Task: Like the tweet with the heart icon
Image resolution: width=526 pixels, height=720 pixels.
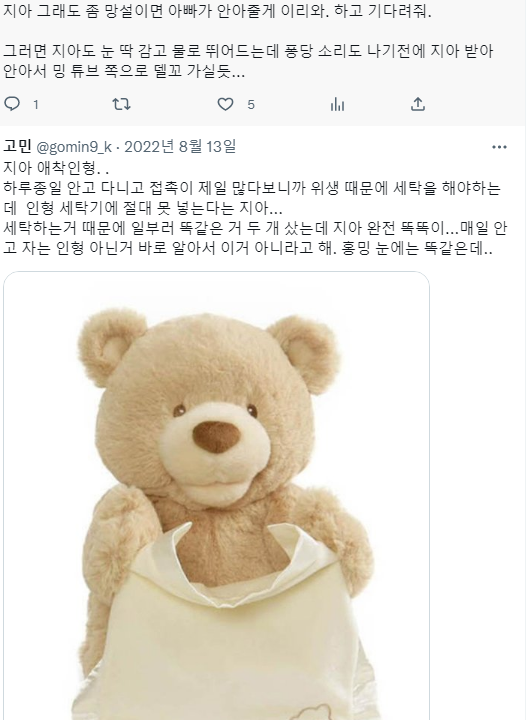Action: click(x=225, y=104)
